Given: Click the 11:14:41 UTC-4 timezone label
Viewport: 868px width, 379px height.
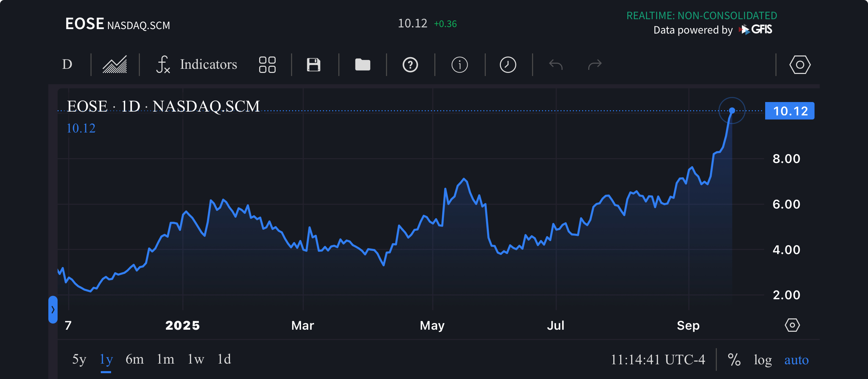Looking at the screenshot, I should (658, 359).
